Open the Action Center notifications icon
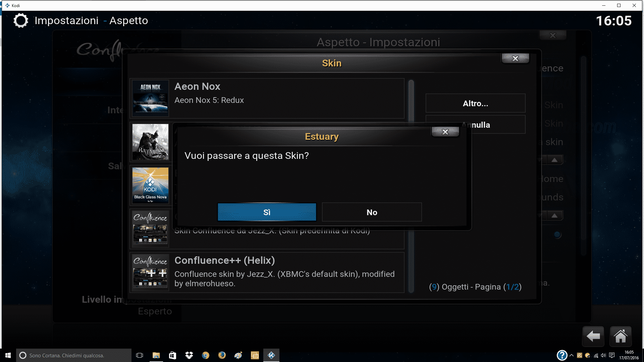 coord(612,355)
